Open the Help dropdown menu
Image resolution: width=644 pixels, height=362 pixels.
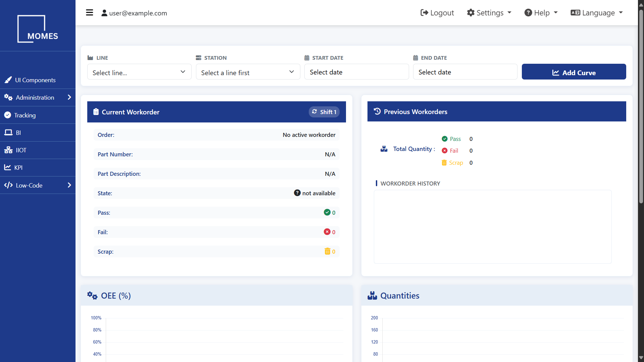tap(541, 13)
